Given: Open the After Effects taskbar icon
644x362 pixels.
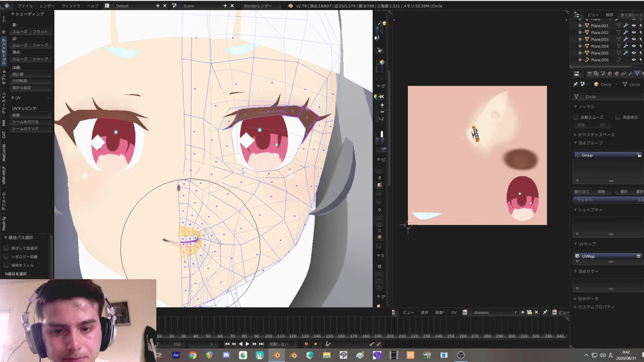Looking at the screenshot, I should tap(176, 355).
